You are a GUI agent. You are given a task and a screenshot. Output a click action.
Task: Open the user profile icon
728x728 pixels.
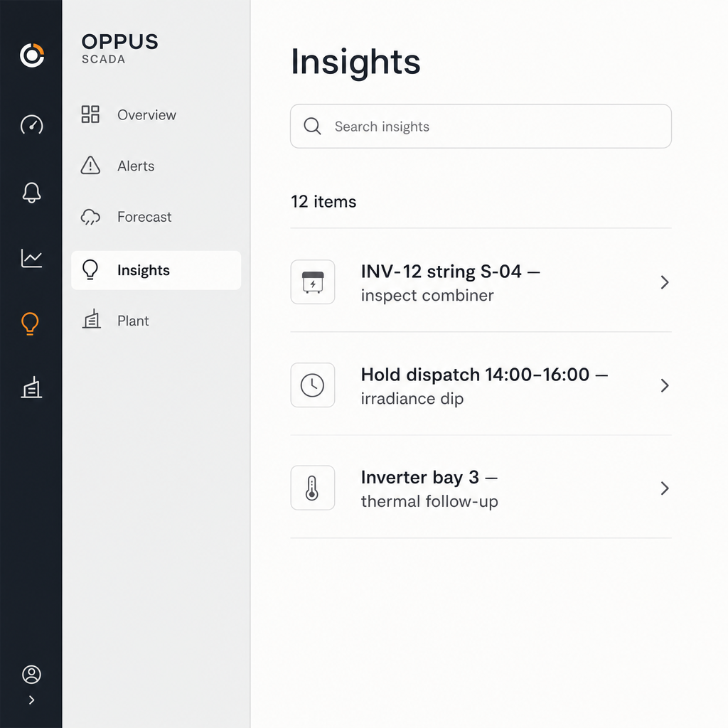pos(31,674)
